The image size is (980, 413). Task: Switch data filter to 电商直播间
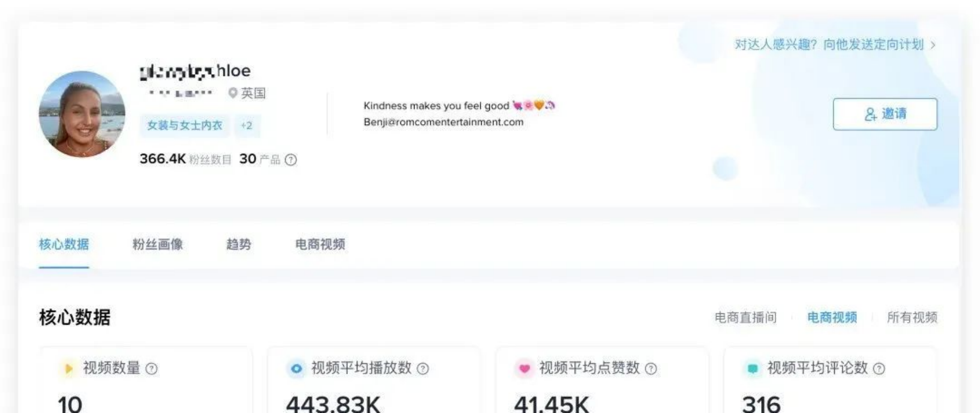[745, 317]
